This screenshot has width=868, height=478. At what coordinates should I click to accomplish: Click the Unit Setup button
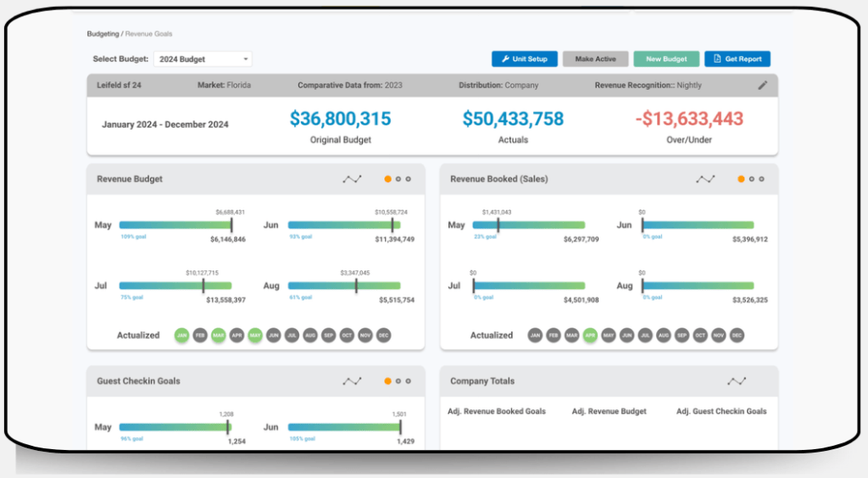point(525,59)
